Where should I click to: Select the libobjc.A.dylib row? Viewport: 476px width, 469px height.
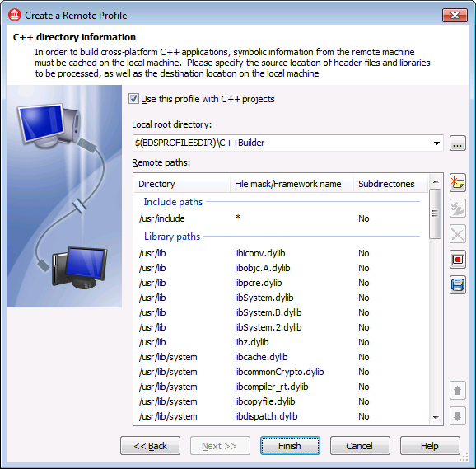[x=281, y=268]
